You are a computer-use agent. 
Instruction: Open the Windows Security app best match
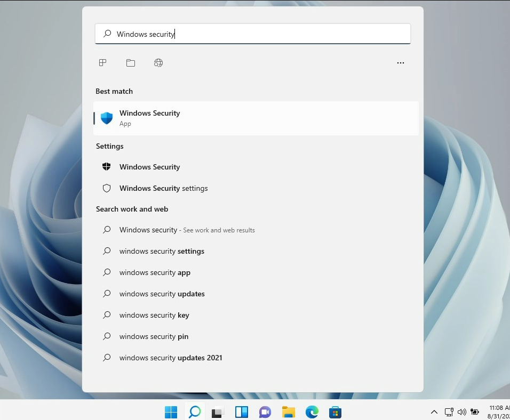click(x=149, y=118)
